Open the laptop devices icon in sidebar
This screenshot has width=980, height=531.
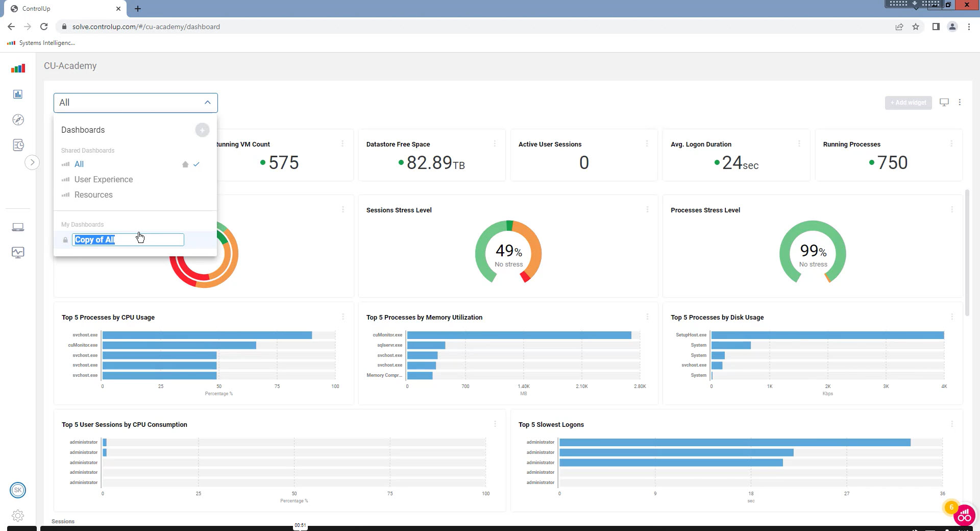coord(18,227)
